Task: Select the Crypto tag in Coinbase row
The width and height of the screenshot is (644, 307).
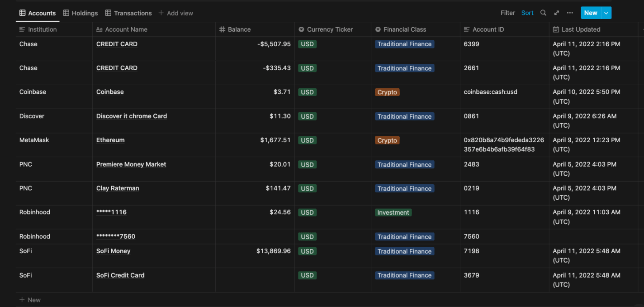Action: (x=387, y=92)
